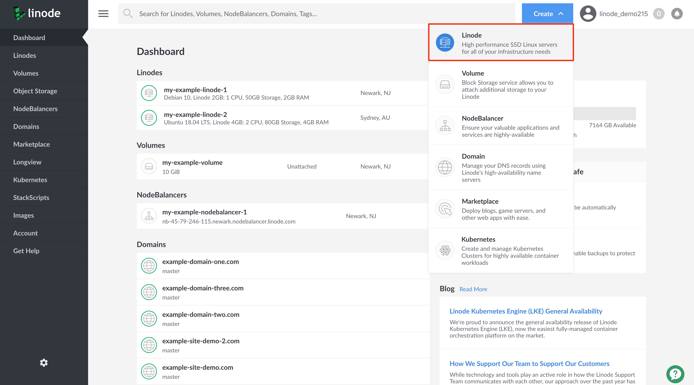Viewport: 694px width, 385px height.
Task: Collapse the Create dropdown button
Action: [x=547, y=14]
